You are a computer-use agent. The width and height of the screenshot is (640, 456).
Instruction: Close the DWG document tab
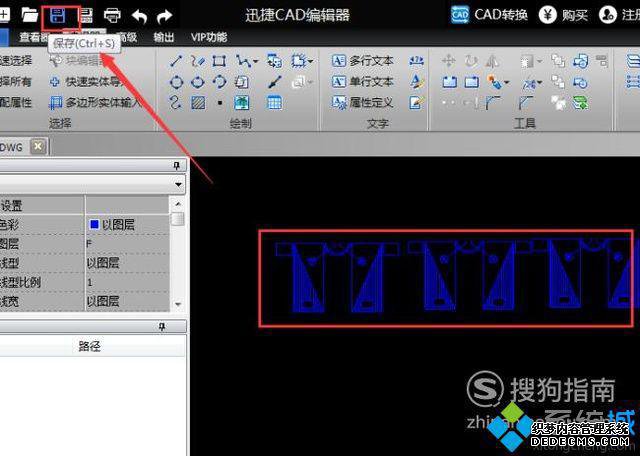point(38,146)
